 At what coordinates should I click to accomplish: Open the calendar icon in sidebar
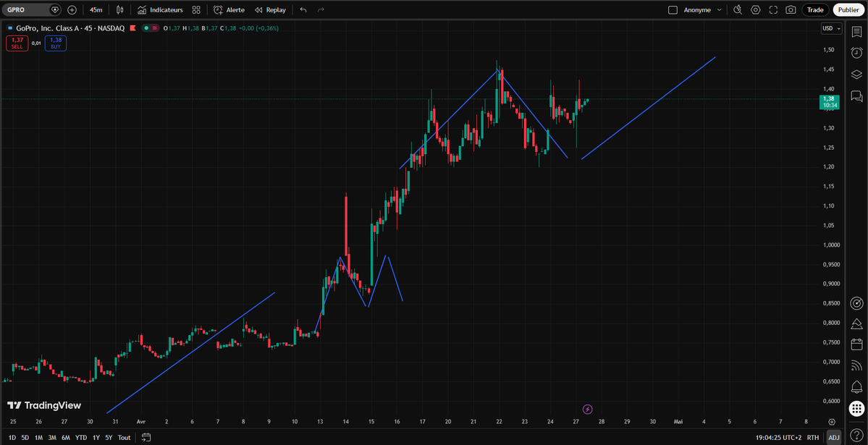point(856,344)
